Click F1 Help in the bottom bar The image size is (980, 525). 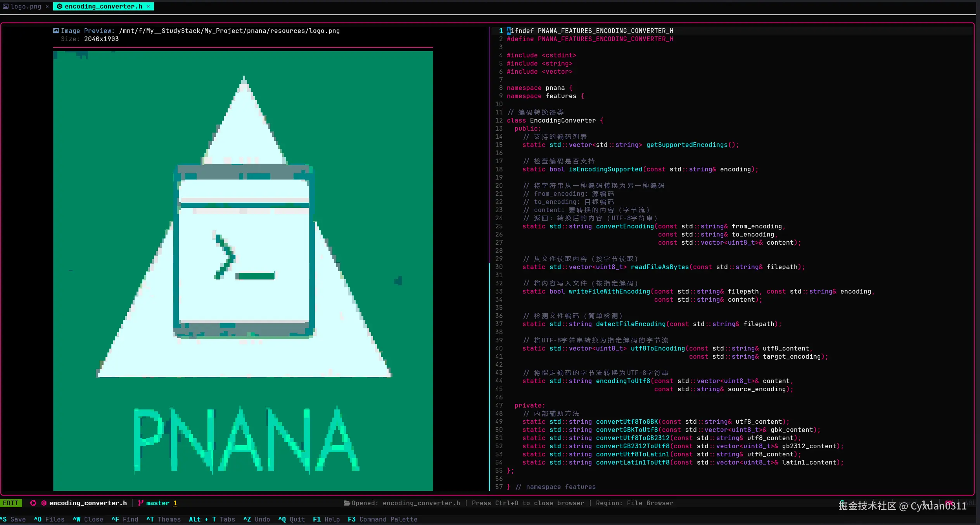(326, 519)
